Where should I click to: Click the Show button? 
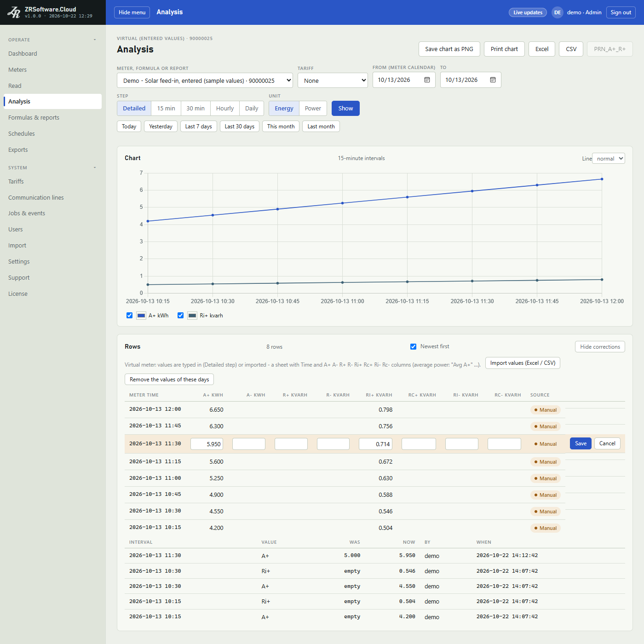tap(345, 109)
